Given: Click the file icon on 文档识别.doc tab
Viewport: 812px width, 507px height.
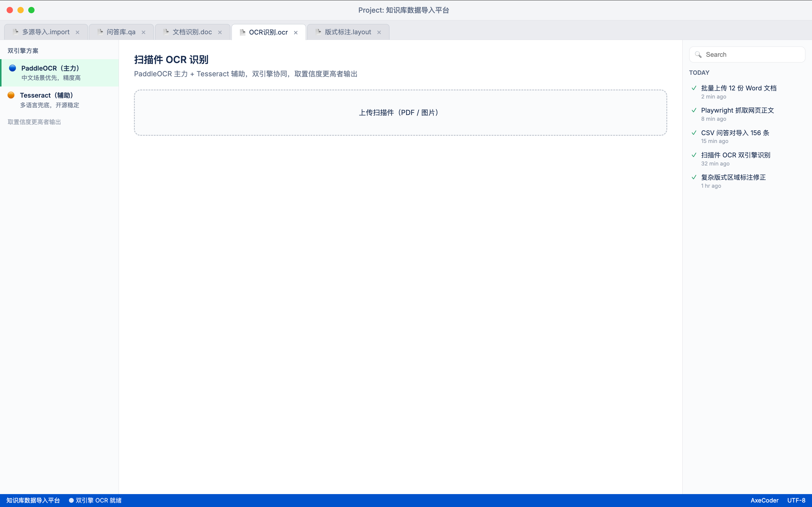Looking at the screenshot, I should (x=166, y=32).
